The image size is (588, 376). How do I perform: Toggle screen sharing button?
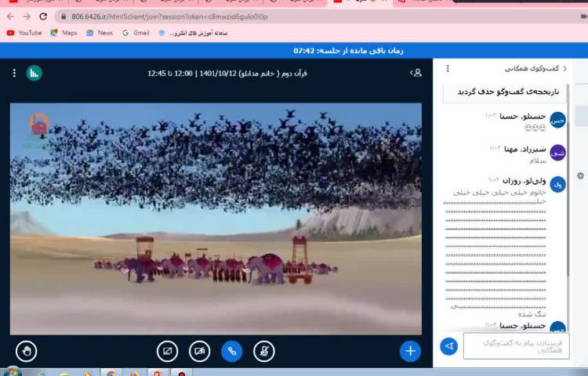[x=167, y=351]
